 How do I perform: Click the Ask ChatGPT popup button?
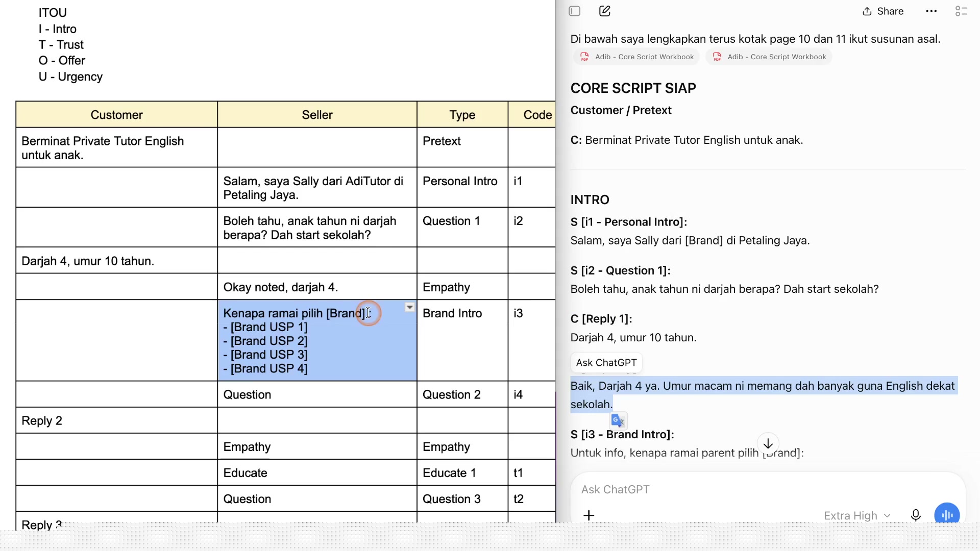point(606,363)
